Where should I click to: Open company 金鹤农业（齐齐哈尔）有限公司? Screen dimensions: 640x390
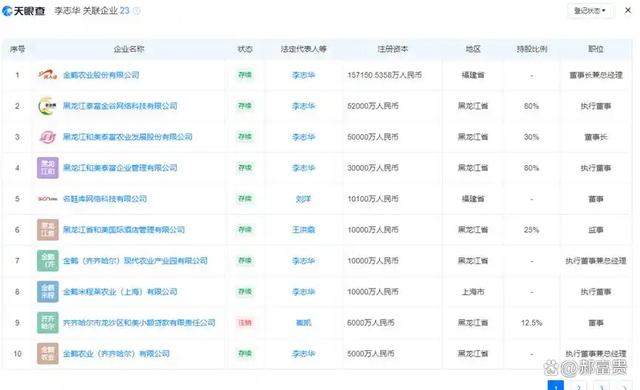[116, 354]
